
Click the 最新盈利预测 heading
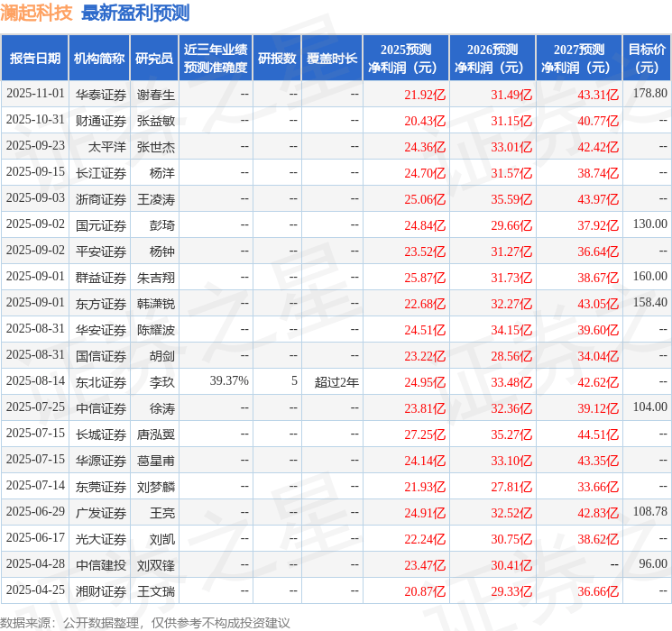coord(135,13)
